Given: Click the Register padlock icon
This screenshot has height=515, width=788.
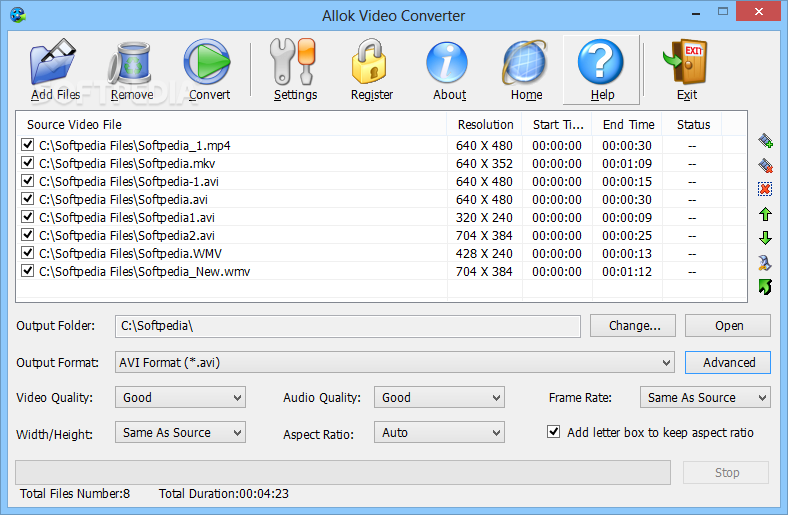Looking at the screenshot, I should coord(369,62).
